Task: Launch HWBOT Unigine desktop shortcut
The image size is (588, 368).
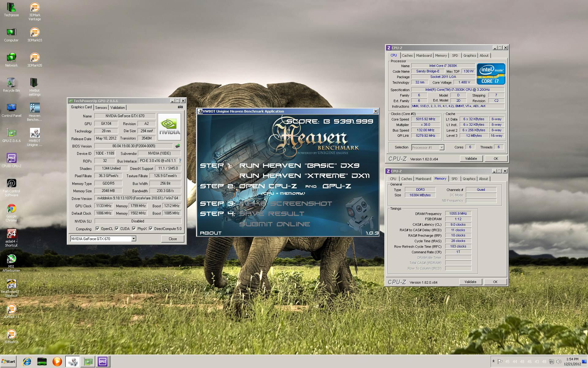Action: coord(35,137)
